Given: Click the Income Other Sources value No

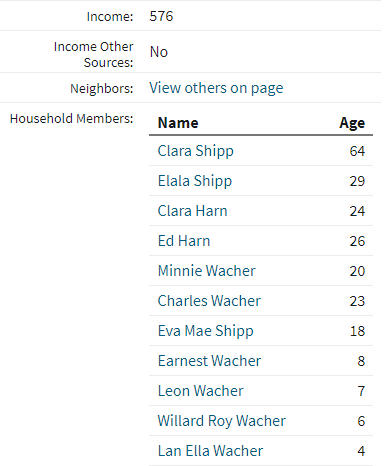Looking at the screenshot, I should (x=159, y=52).
